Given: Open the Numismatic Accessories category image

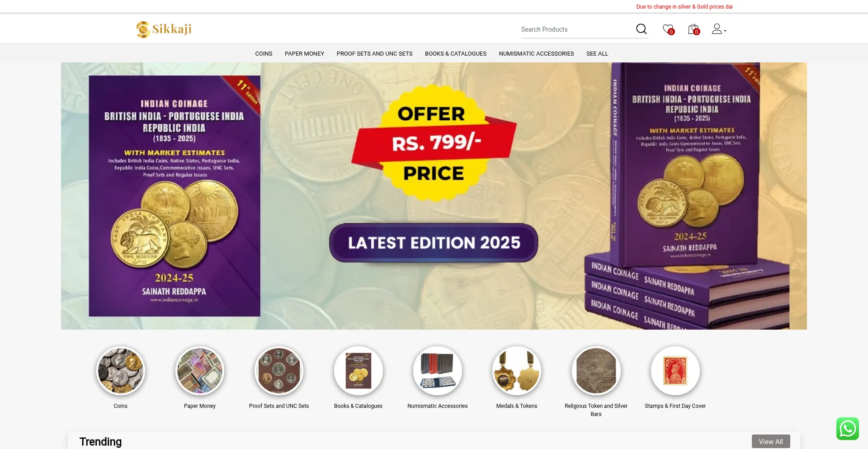Looking at the screenshot, I should [x=438, y=371].
